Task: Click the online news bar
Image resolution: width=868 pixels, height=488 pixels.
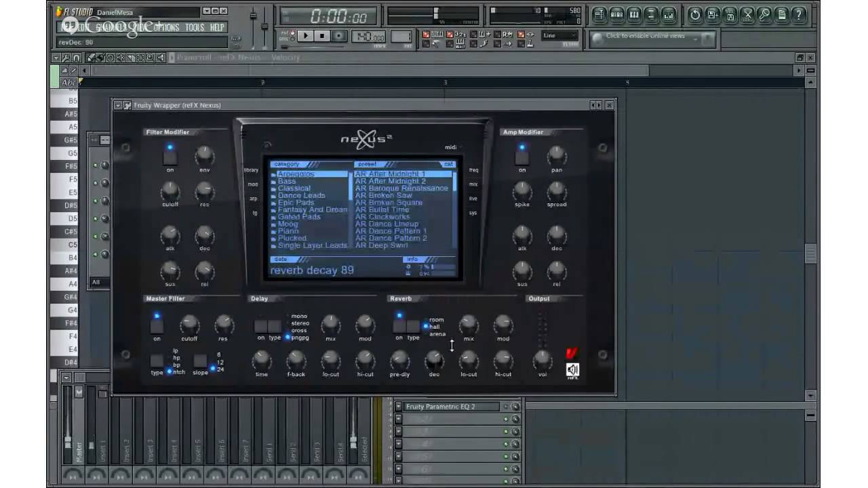Action: click(652, 38)
